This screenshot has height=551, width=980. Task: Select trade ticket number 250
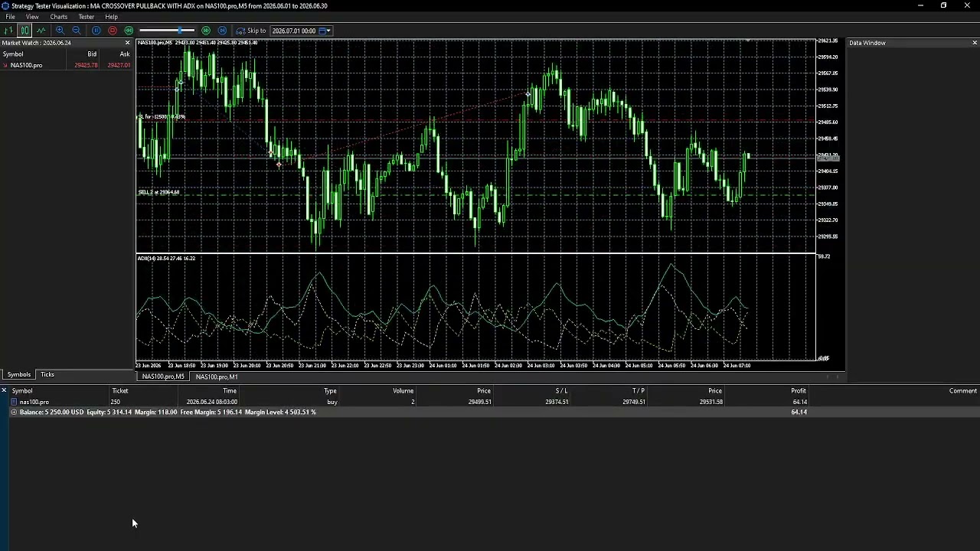coord(115,402)
